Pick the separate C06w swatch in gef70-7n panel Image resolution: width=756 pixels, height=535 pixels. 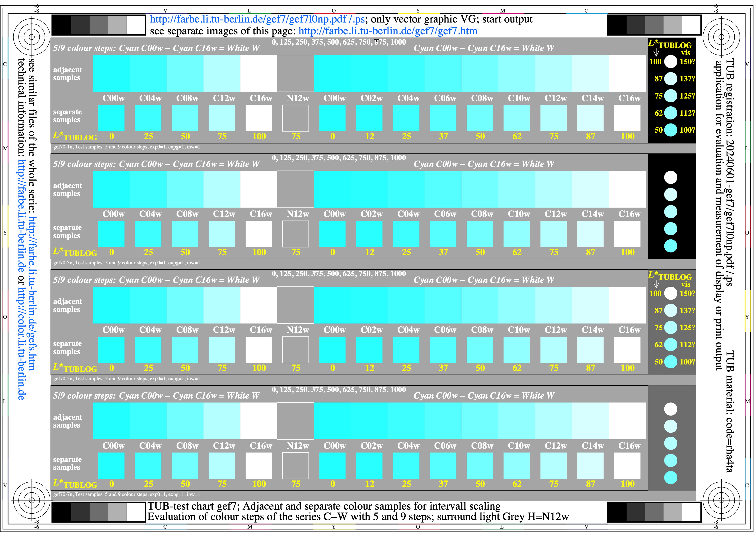(443, 466)
